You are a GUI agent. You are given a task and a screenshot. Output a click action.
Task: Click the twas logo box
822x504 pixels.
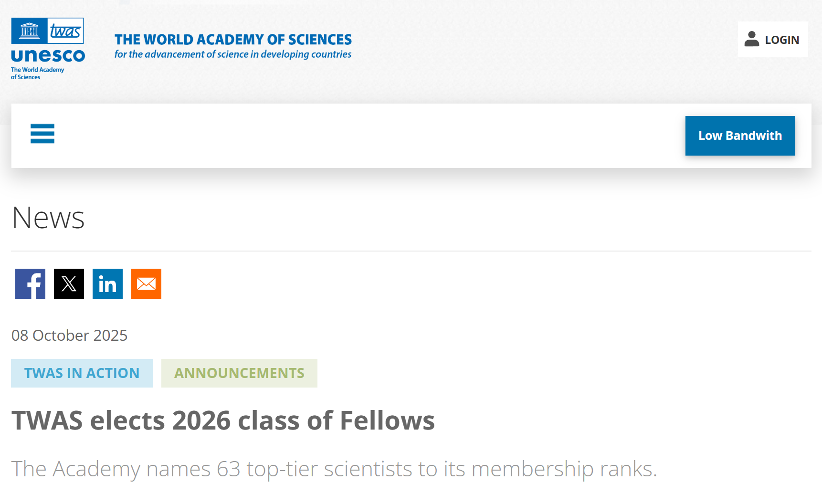[x=66, y=31]
